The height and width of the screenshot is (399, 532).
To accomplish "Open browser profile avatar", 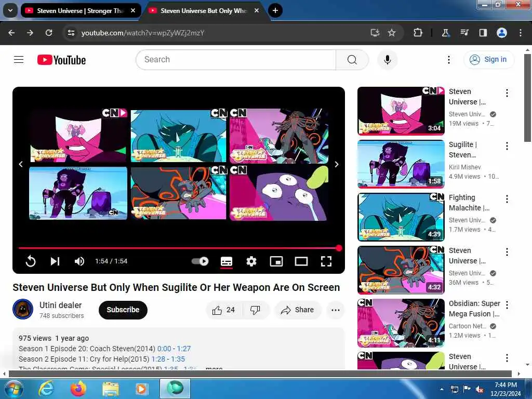I will tap(502, 33).
